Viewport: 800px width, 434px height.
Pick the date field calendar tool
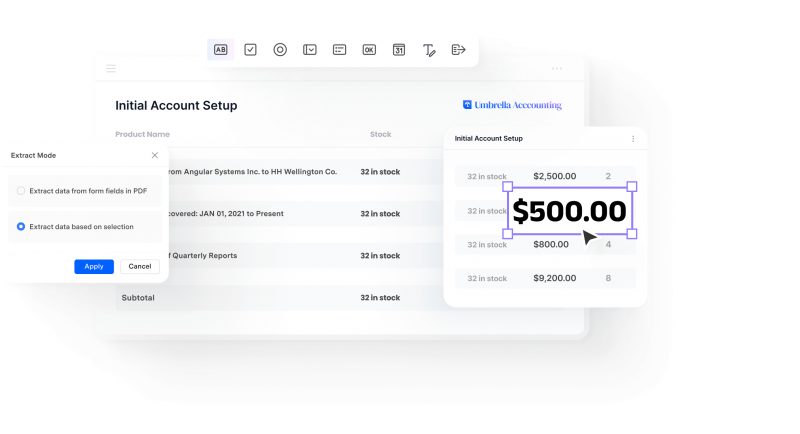pyautogui.click(x=398, y=49)
